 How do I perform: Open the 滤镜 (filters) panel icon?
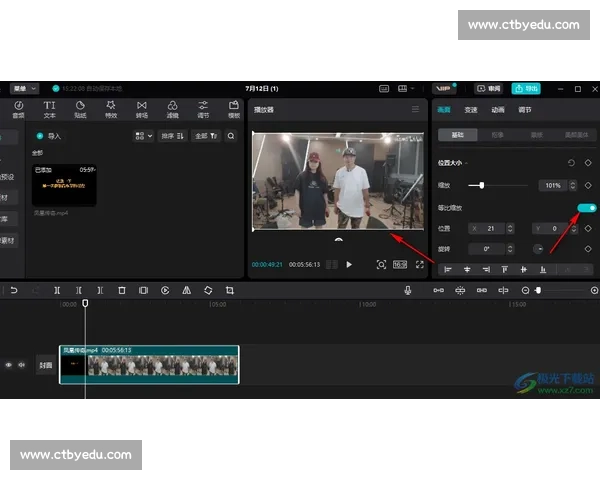(172, 108)
